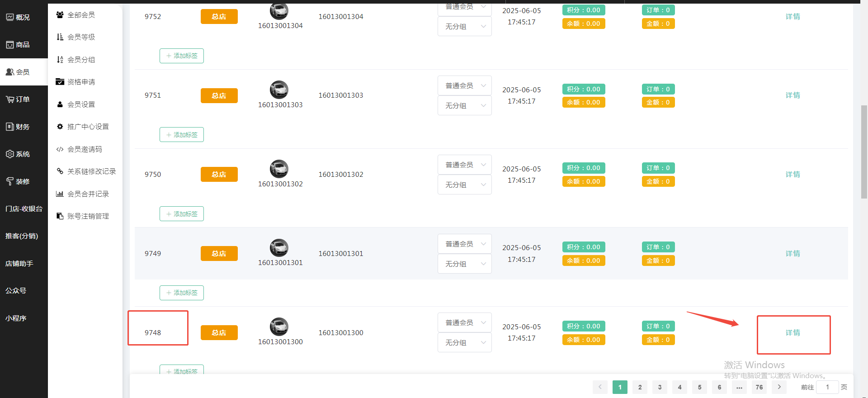The image size is (868, 398).
Task: Click the 推广中心设置 gear icon
Action: [60, 127]
